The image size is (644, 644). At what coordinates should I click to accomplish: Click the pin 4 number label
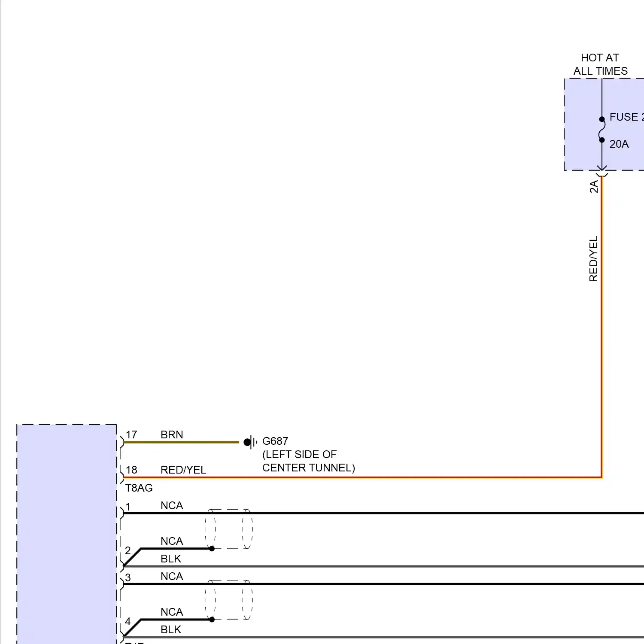[x=128, y=621]
